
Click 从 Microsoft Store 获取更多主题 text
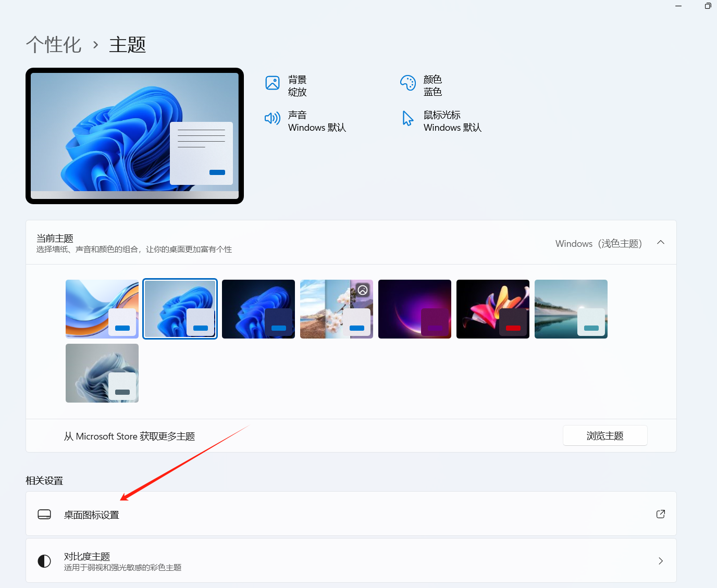(129, 436)
